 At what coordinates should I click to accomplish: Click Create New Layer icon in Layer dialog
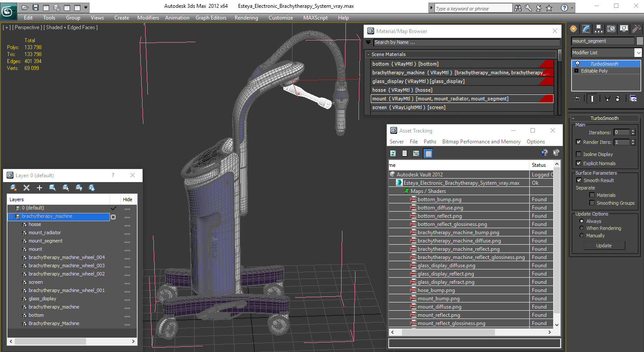pyautogui.click(x=13, y=188)
